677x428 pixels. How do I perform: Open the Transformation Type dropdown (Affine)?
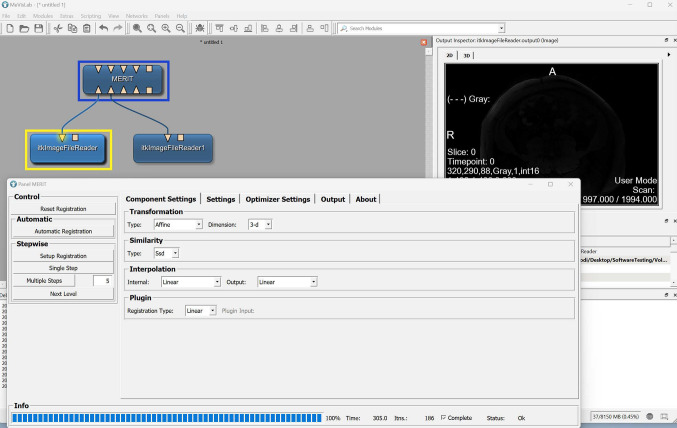(179, 225)
